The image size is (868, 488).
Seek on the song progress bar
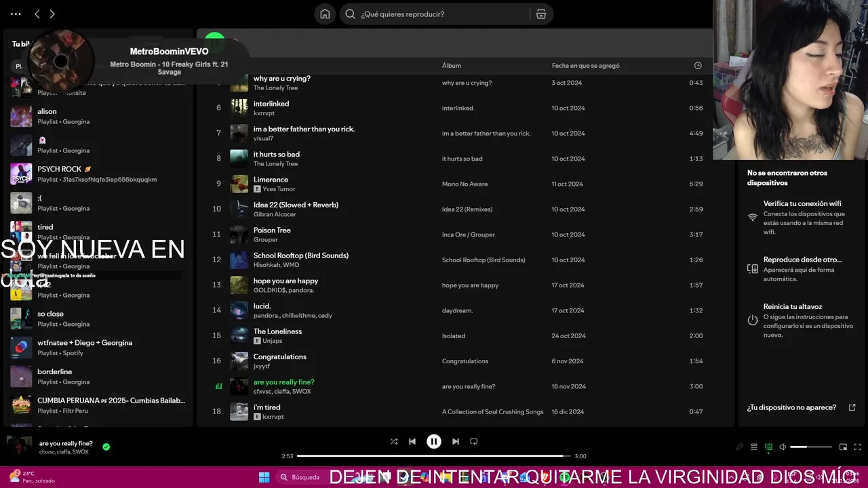pyautogui.click(x=434, y=456)
